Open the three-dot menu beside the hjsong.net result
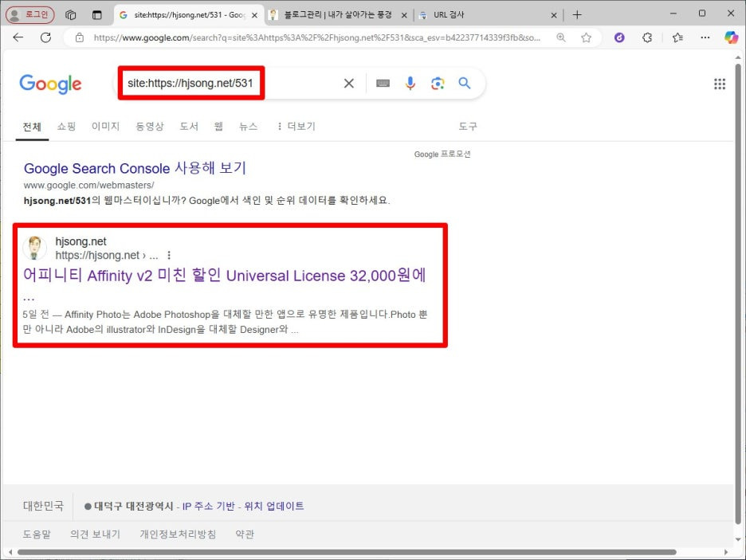The width and height of the screenshot is (746, 560). point(169,255)
